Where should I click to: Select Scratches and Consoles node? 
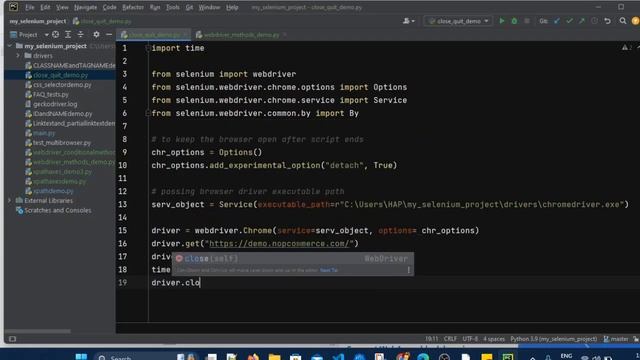(58, 210)
